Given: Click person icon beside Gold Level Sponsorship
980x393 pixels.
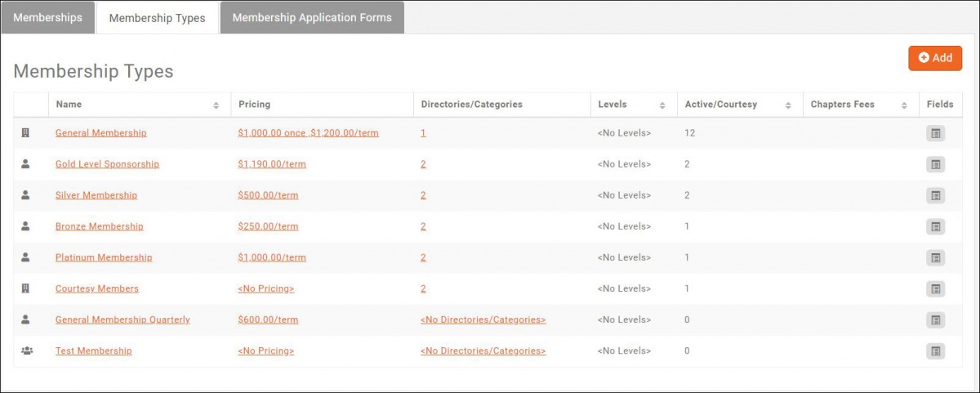Looking at the screenshot, I should (25, 163).
